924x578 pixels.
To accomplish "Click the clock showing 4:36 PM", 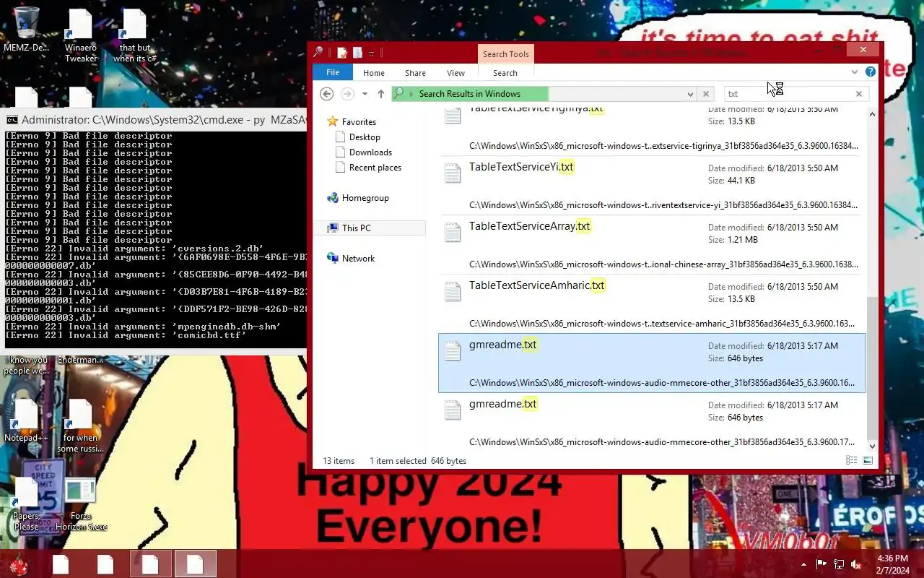I will point(892,558).
